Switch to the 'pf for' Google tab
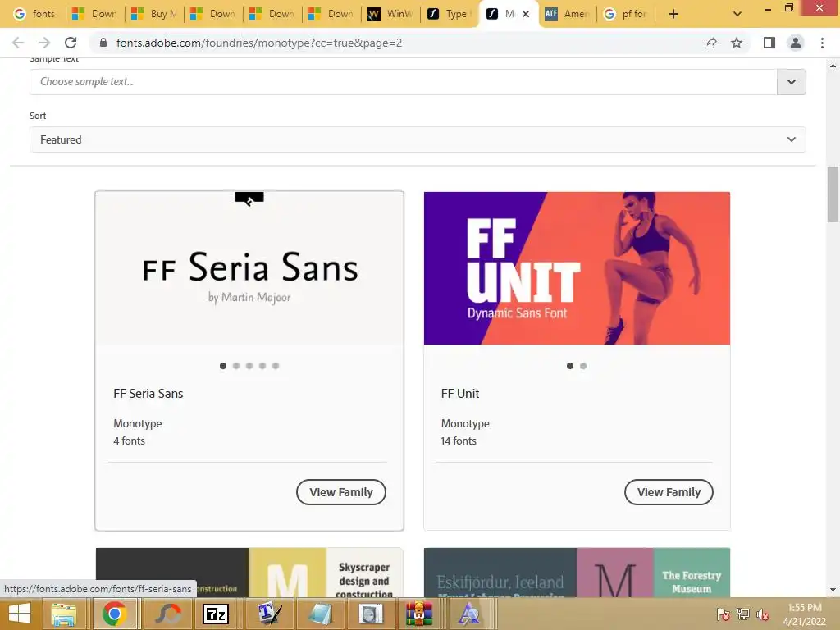Image resolution: width=840 pixels, height=630 pixels. click(626, 14)
